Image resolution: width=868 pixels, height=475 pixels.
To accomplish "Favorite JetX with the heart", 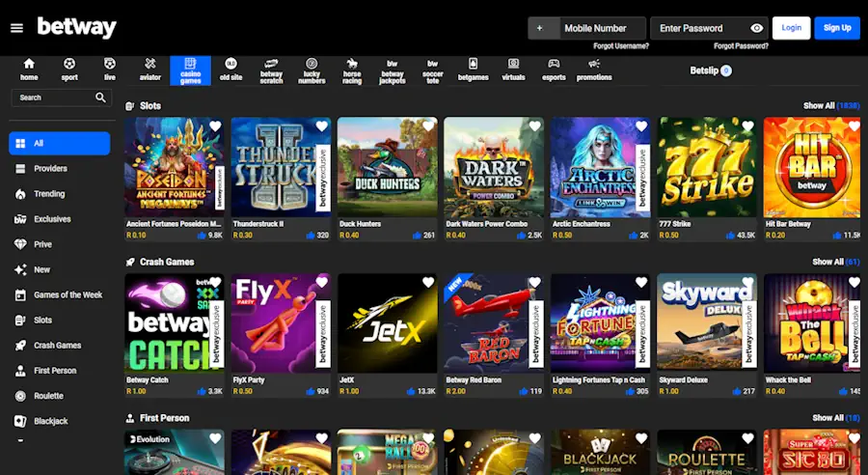I will (428, 283).
